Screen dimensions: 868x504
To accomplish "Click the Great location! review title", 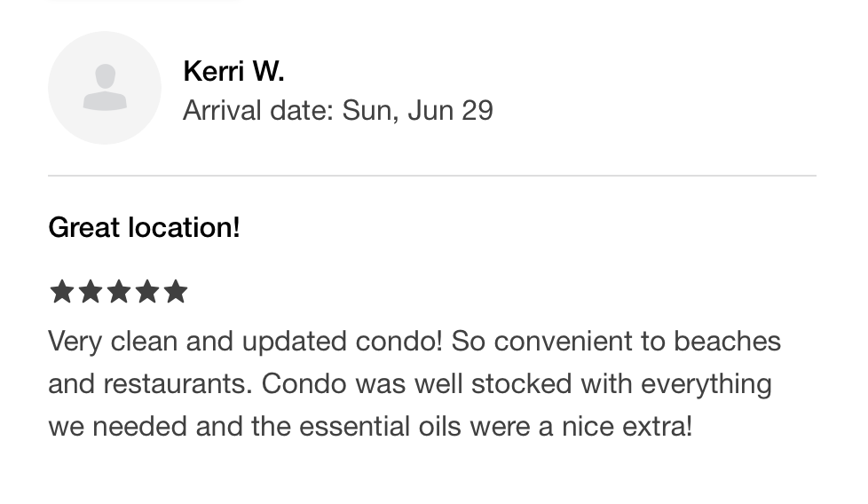I will (x=145, y=227).
